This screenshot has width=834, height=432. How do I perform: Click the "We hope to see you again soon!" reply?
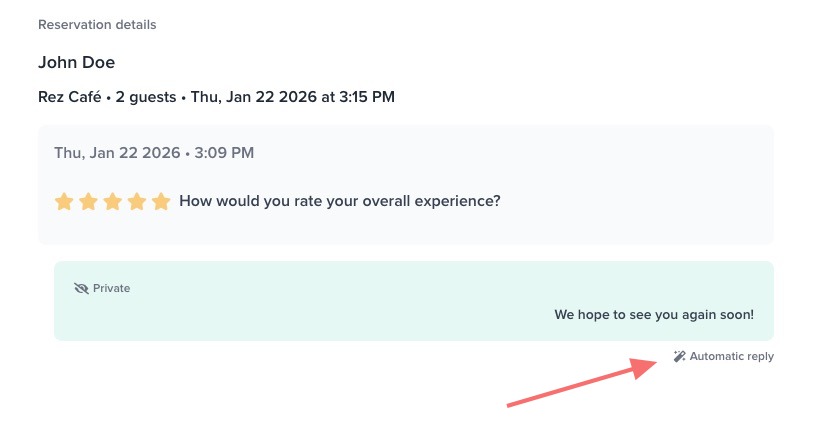tap(654, 315)
